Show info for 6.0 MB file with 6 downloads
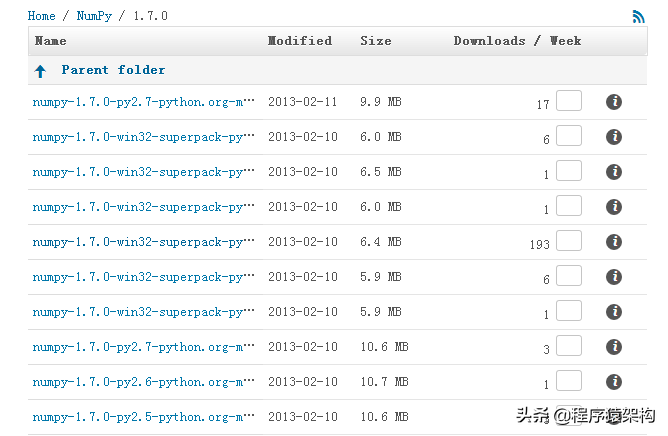The height and width of the screenshot is (436, 668). click(613, 137)
